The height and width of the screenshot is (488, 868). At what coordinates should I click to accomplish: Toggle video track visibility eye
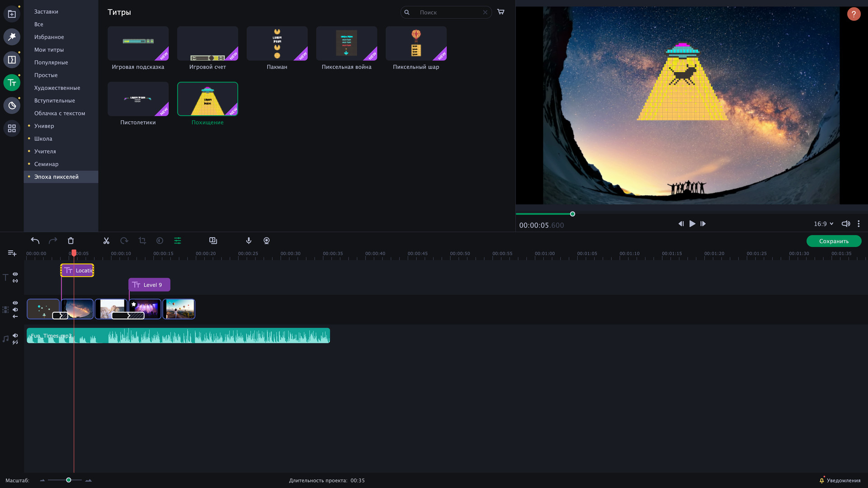point(15,303)
